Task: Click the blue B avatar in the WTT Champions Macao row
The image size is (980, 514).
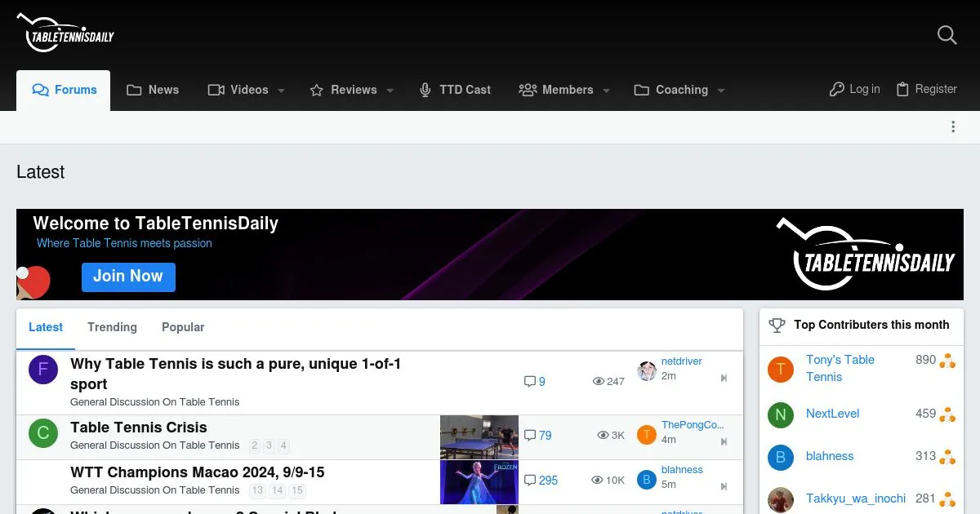Action: (x=647, y=480)
